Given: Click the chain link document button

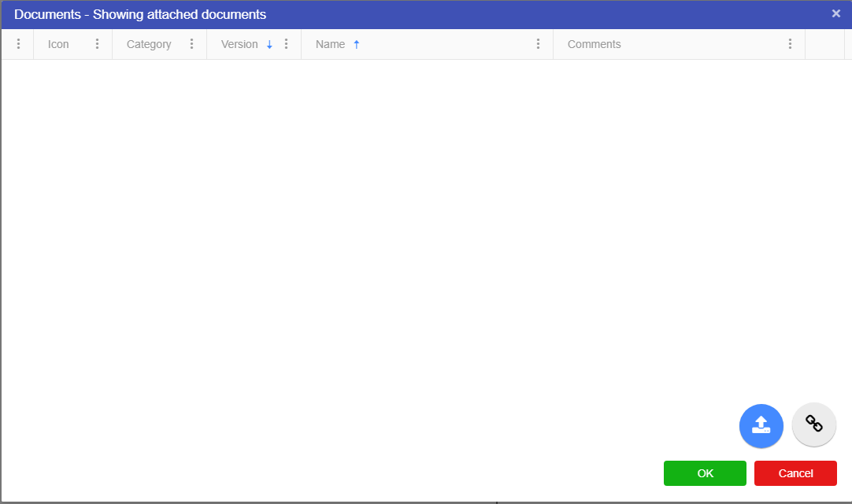Looking at the screenshot, I should coord(813,424).
